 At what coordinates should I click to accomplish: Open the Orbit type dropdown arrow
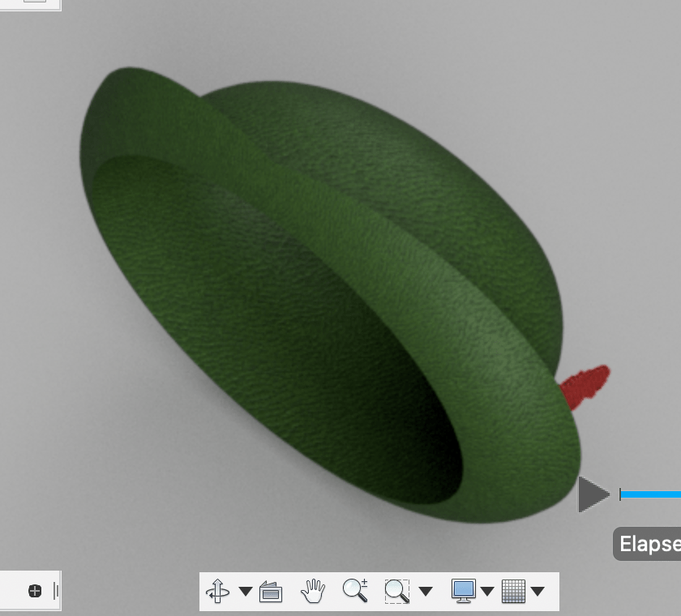click(245, 592)
